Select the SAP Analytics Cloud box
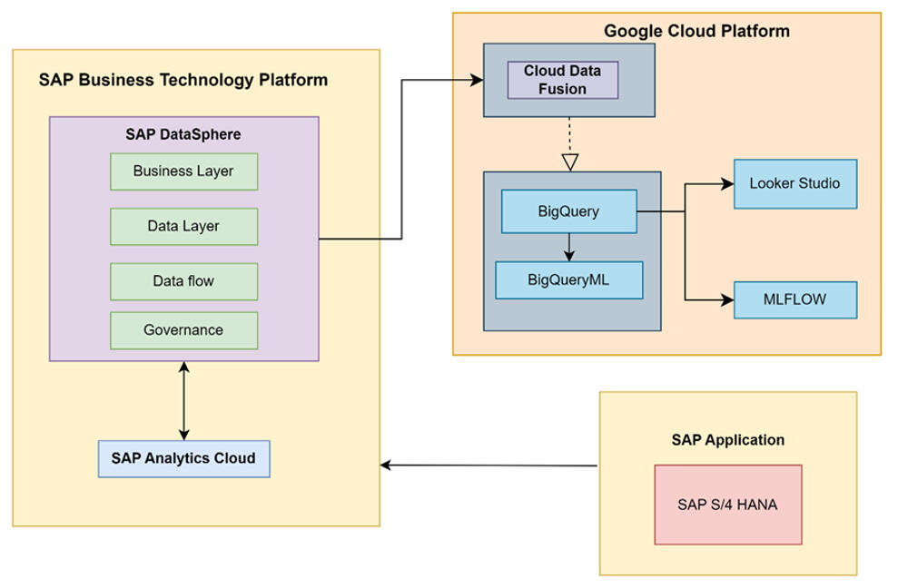Image resolution: width=898 pixels, height=588 pixels. coord(183,458)
